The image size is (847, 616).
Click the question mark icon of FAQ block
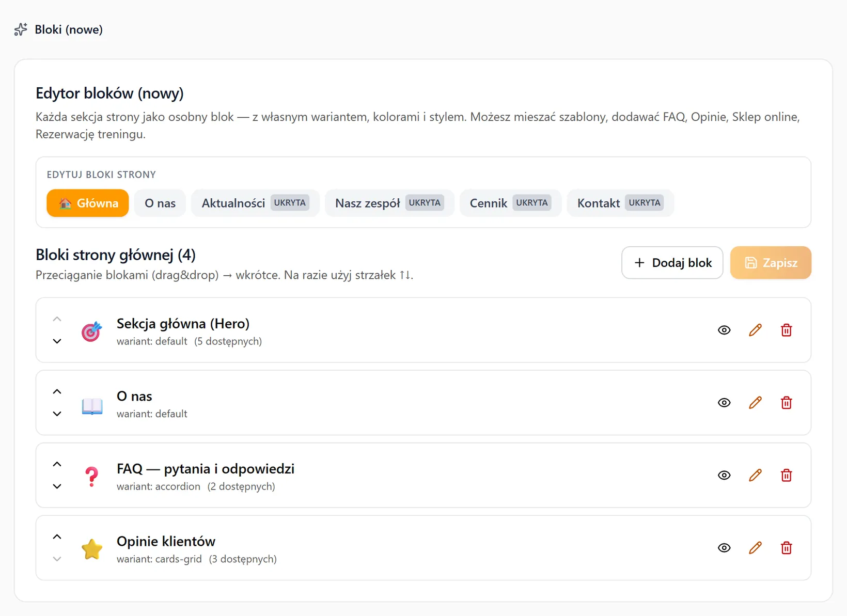coord(92,477)
